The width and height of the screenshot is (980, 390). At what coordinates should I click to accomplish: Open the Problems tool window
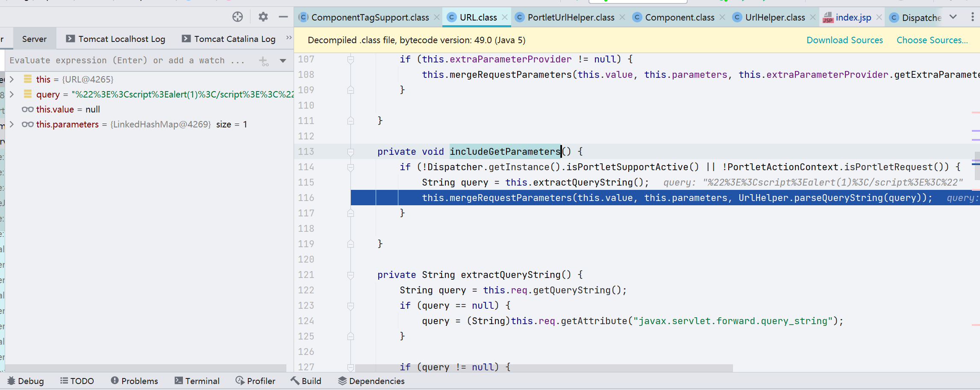pyautogui.click(x=134, y=381)
